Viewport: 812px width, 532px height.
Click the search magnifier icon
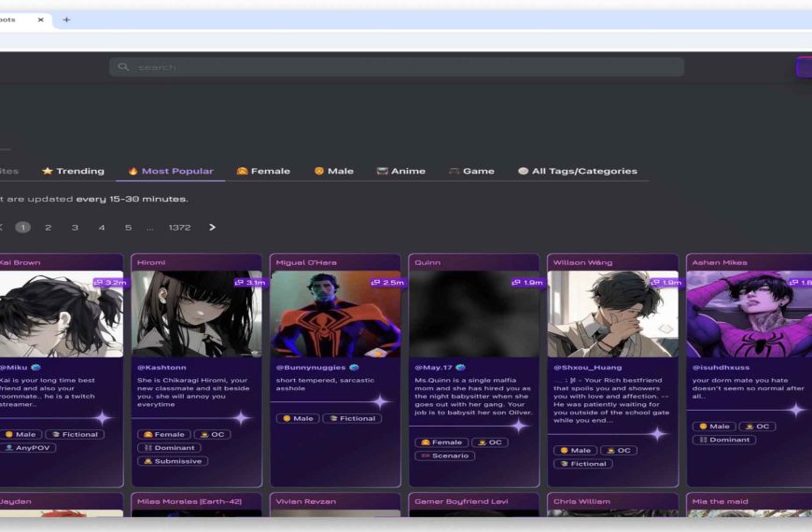coord(124,67)
